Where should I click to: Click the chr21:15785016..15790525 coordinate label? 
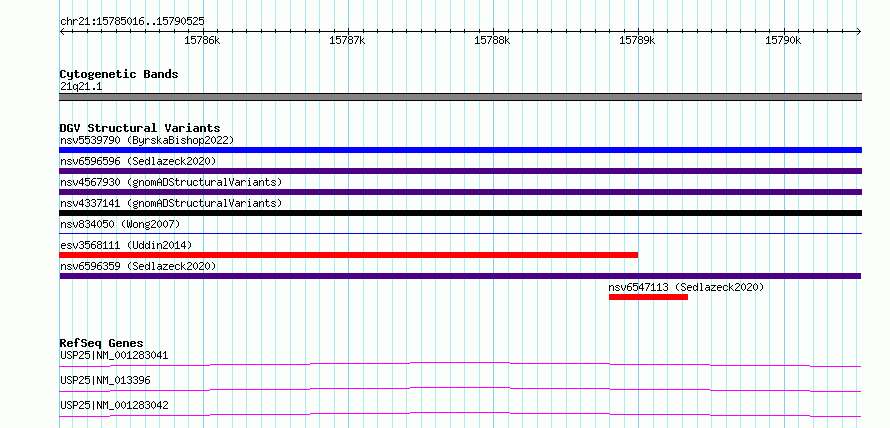tap(132, 22)
